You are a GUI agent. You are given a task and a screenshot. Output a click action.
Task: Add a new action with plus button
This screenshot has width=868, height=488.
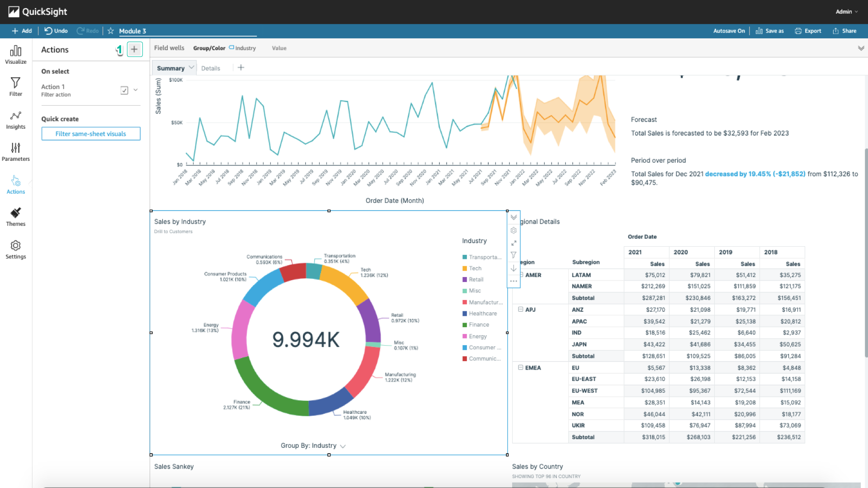pyautogui.click(x=134, y=49)
